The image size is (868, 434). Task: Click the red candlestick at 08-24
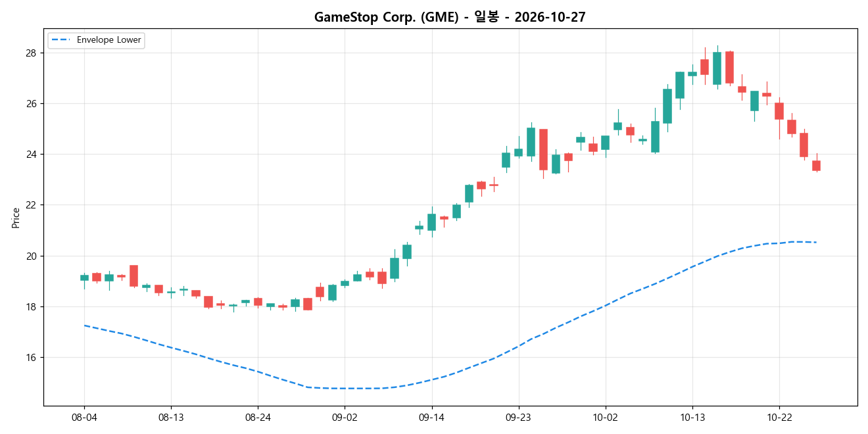[x=258, y=302]
